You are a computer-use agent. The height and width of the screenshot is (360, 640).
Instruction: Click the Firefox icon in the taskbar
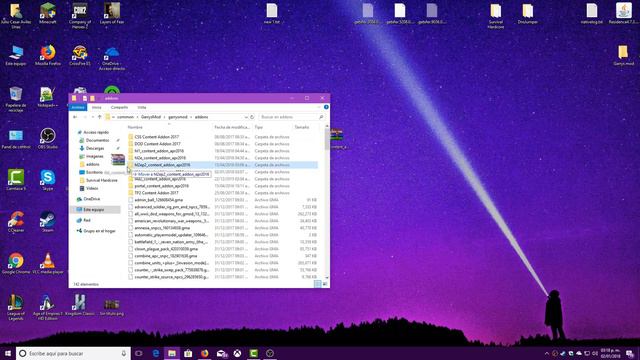[x=204, y=353]
